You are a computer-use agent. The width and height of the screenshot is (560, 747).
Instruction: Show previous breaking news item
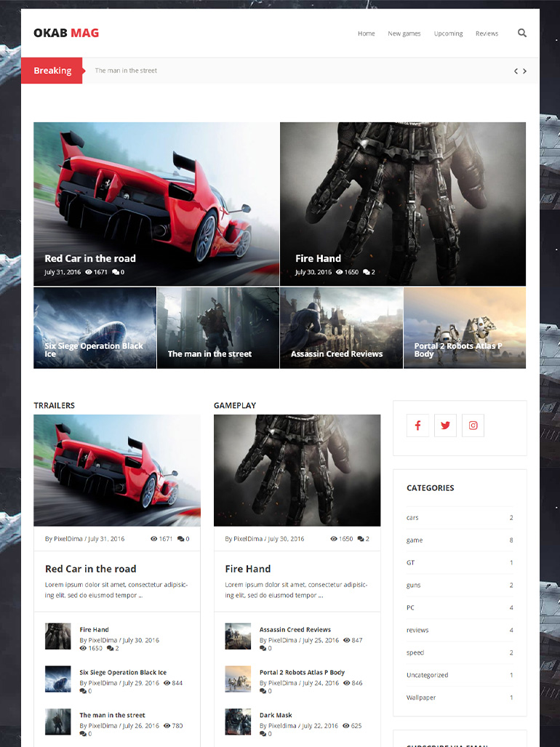point(516,71)
